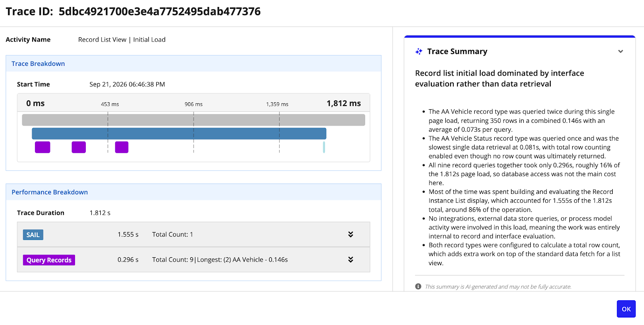Click the light teal marker at timeline end
644x325 pixels.
pyautogui.click(x=324, y=147)
